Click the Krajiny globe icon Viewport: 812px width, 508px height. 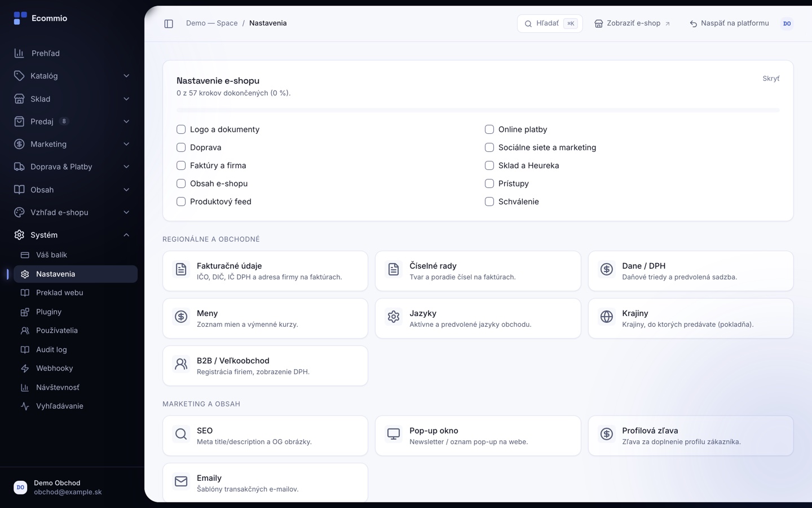click(607, 317)
